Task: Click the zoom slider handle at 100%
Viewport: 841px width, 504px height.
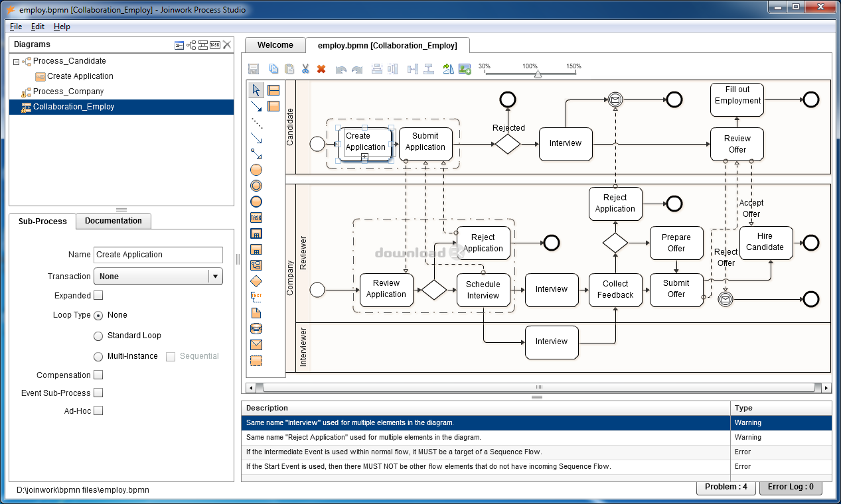Action: pos(538,74)
